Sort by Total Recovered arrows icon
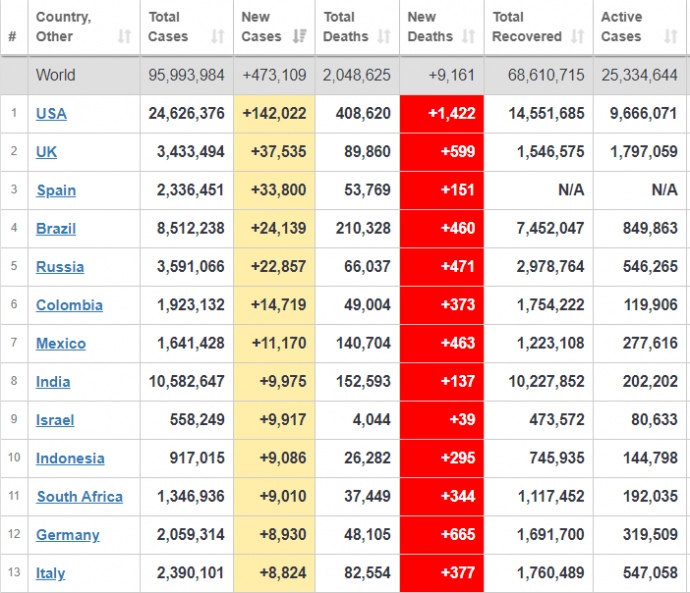Viewport: 690px width, 593px height. (577, 37)
